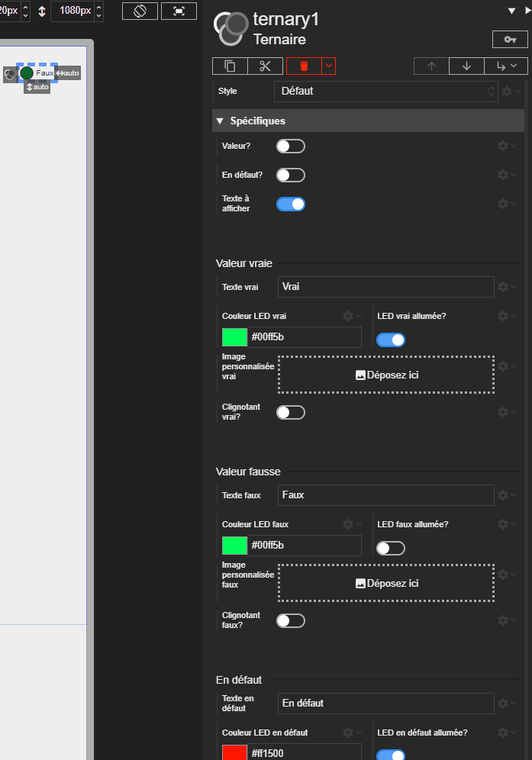Open gear options for Texte à afficher
Viewport: 532px width, 760px height.
(x=508, y=204)
